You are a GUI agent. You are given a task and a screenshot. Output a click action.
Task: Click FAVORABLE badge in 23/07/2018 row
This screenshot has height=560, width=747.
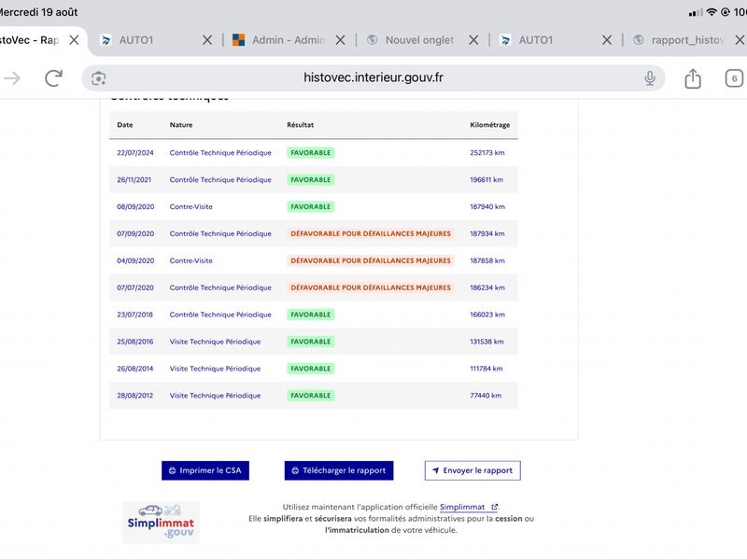click(x=311, y=315)
